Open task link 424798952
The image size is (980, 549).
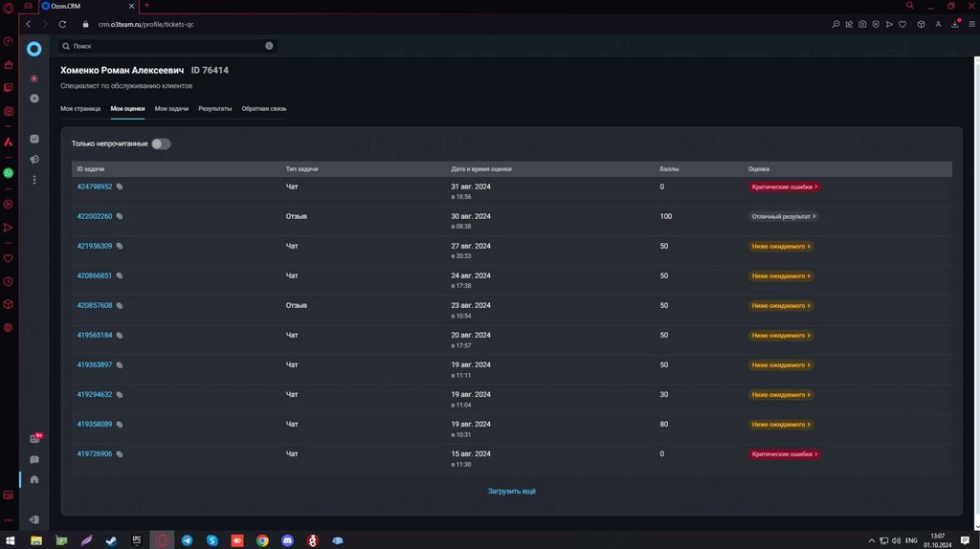coord(95,187)
